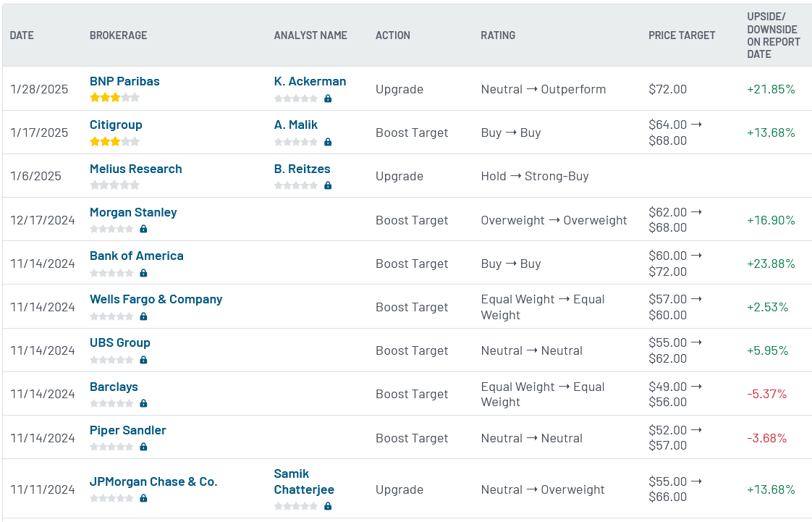Click the lock icon under Wells Fargo & Company

tap(143, 316)
